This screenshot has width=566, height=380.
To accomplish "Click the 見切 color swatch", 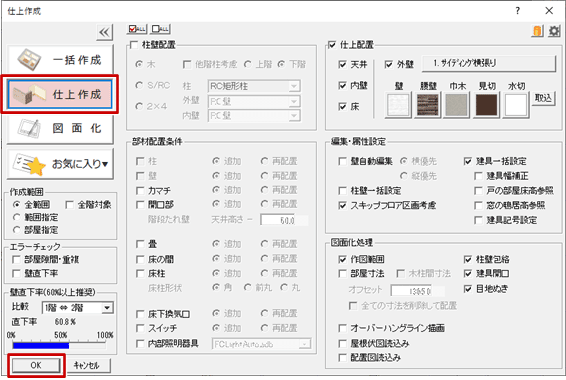I will pos(487,105).
